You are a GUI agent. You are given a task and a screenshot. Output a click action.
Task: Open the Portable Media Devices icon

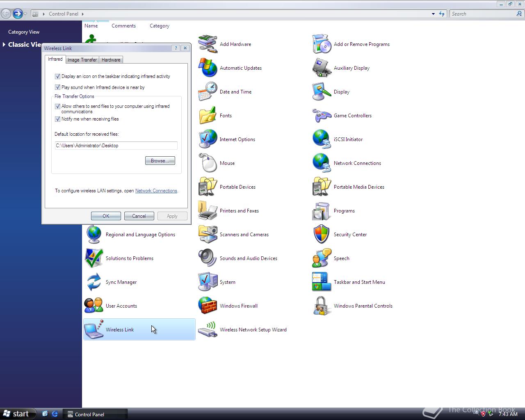(x=322, y=187)
